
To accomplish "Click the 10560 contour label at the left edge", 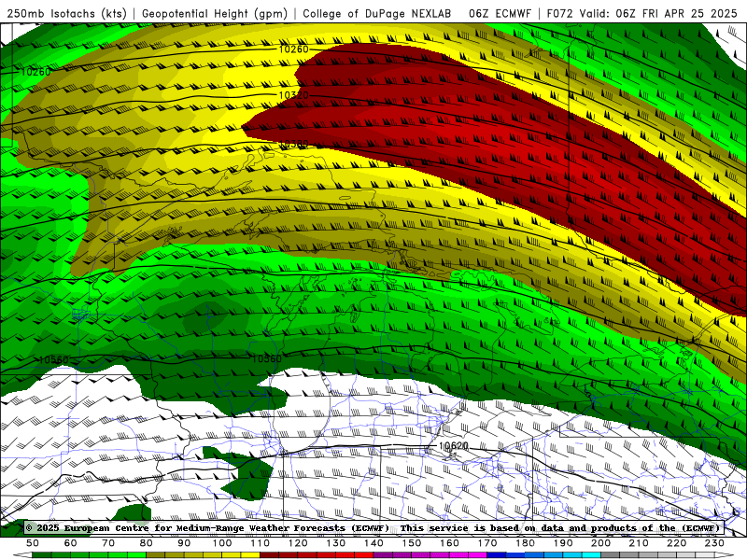I will click(53, 360).
